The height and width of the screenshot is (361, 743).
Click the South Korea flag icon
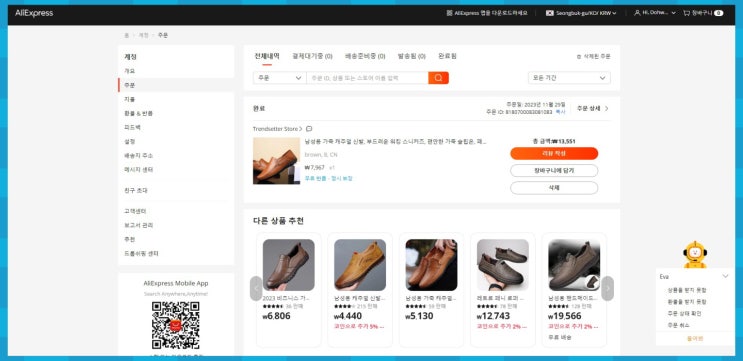point(550,13)
